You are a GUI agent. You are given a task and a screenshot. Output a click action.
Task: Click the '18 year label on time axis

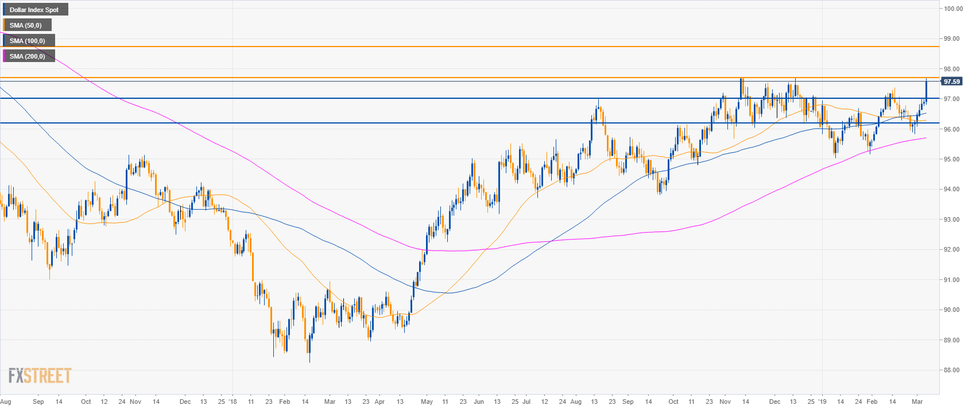click(x=232, y=402)
